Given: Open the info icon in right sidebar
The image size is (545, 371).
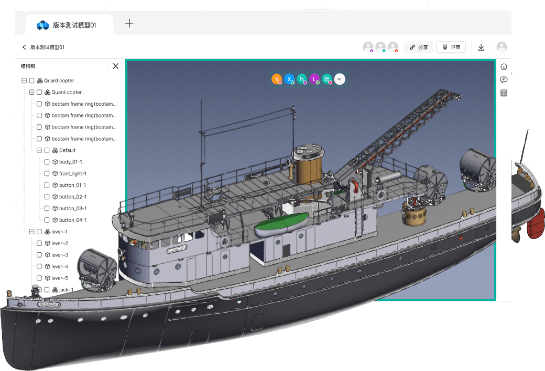Looking at the screenshot, I should pos(504,66).
